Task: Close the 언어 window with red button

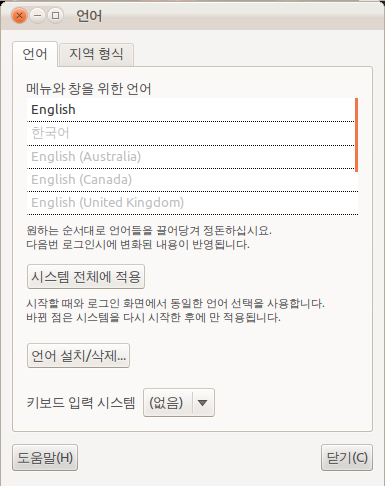Action: click(19, 16)
